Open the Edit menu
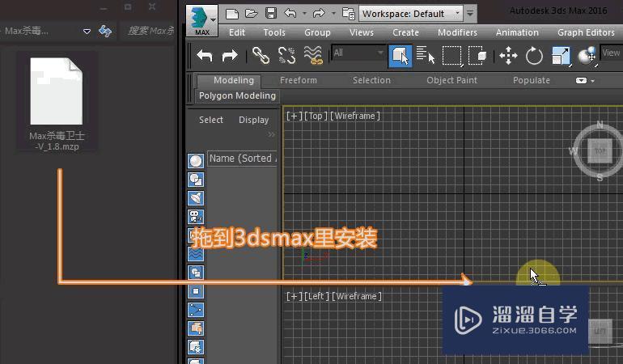The width and height of the screenshot is (623, 364). pyautogui.click(x=237, y=32)
